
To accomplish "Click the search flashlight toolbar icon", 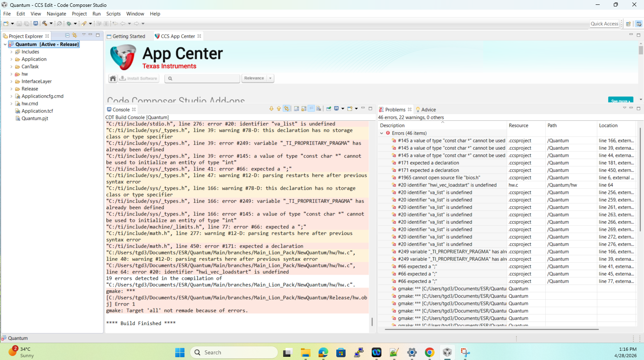I will click(x=84, y=24).
